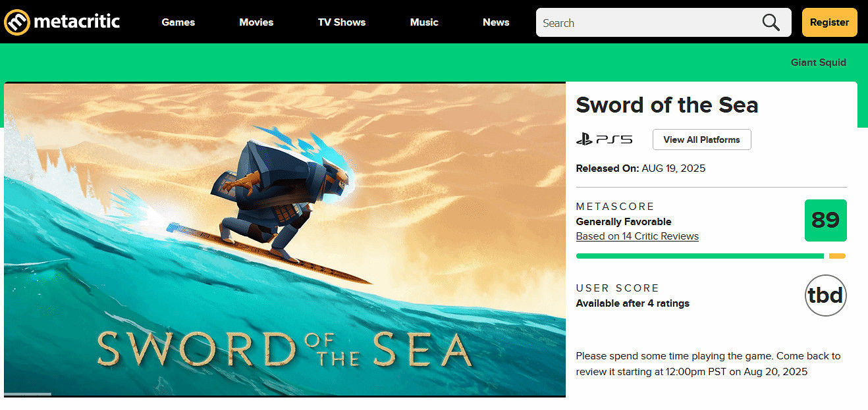Click the View All Platforms button

[701, 140]
